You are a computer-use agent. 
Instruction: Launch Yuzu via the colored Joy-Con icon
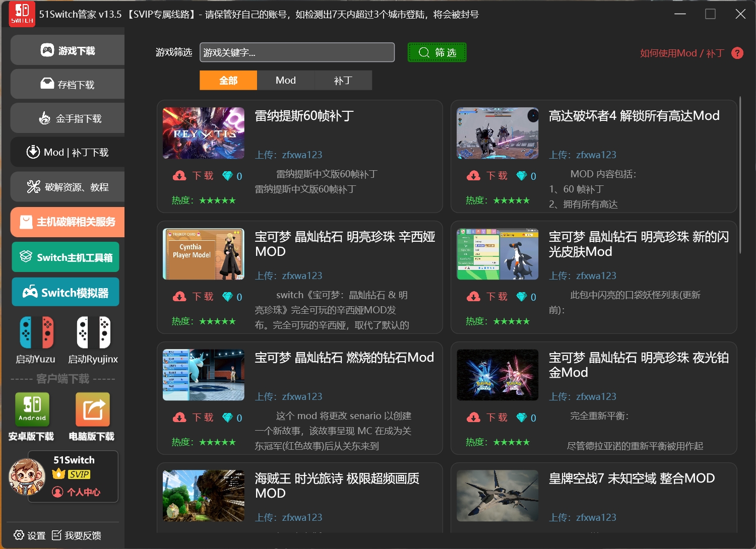[36, 332]
